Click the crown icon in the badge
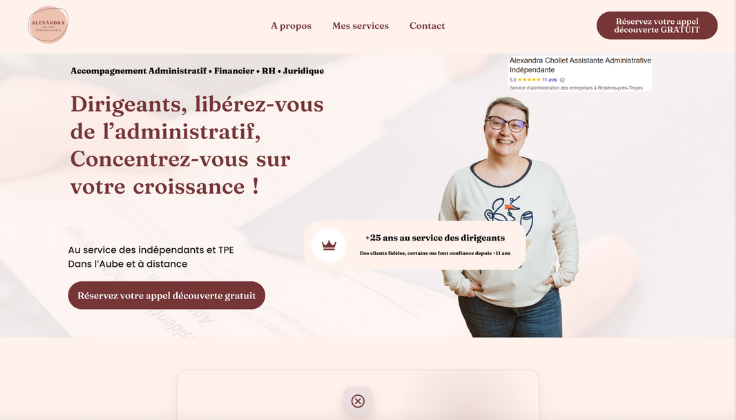 [329, 245]
